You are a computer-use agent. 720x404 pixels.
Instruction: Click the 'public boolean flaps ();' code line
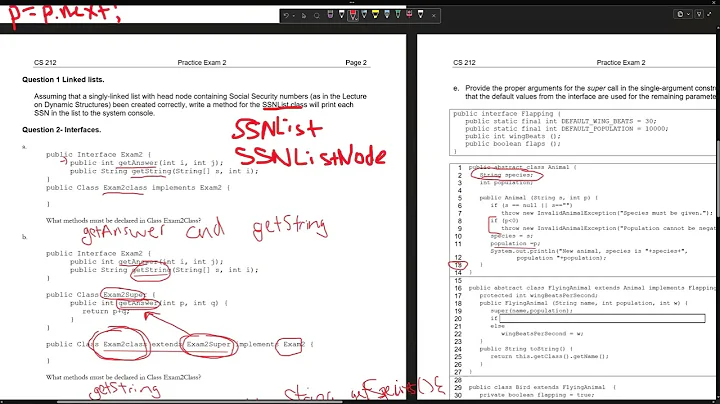(x=512, y=144)
